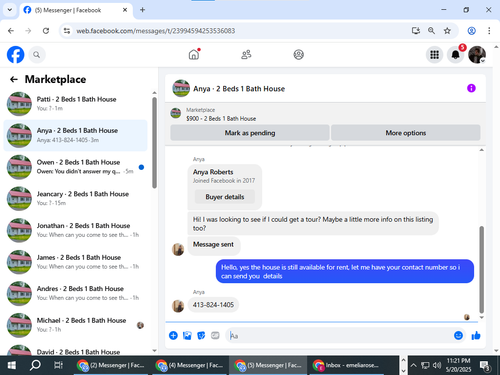Click the conversation vertical scrollbar

tap(481, 269)
